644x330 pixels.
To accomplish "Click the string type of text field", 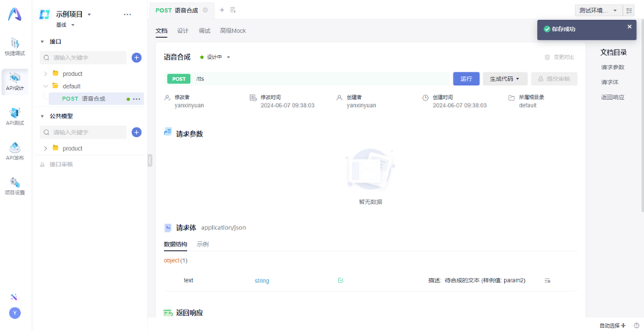I will 261,281.
